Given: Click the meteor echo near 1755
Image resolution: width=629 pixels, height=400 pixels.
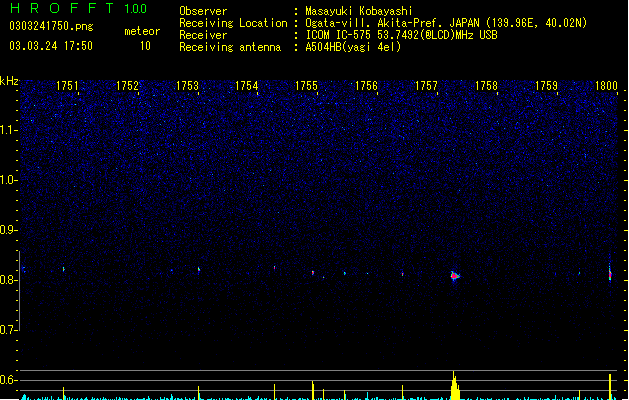Looking at the screenshot, I should pyautogui.click(x=313, y=273).
